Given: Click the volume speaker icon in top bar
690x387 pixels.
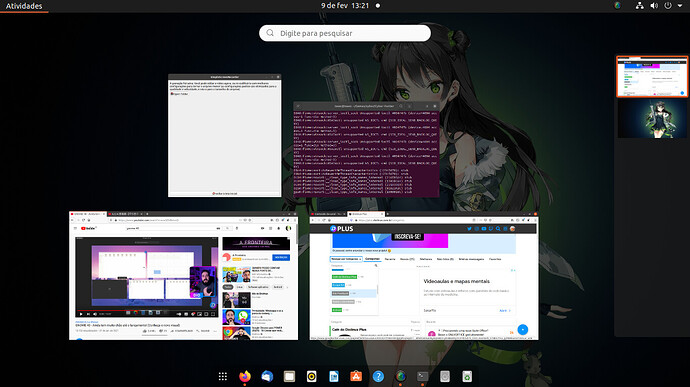Looking at the screenshot, I should point(654,6).
